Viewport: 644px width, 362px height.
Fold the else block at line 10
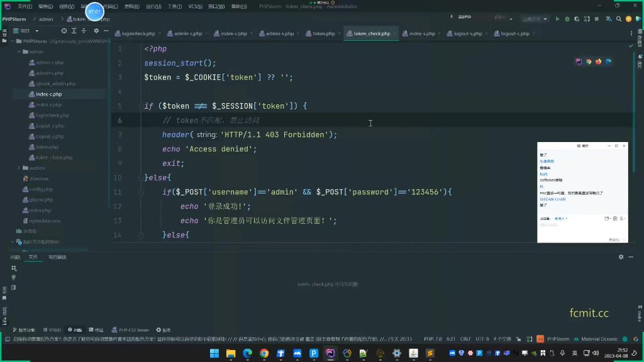click(x=140, y=178)
